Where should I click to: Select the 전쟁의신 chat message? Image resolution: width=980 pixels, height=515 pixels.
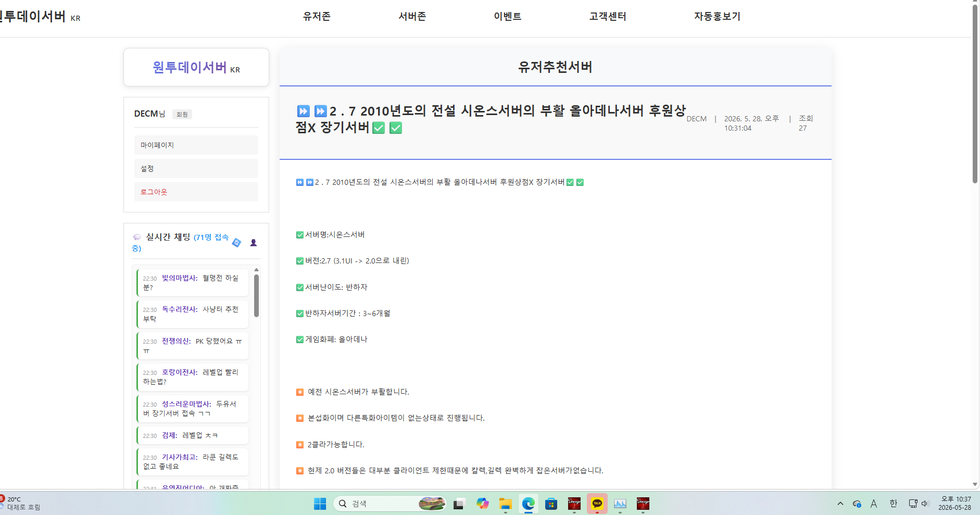(x=193, y=346)
